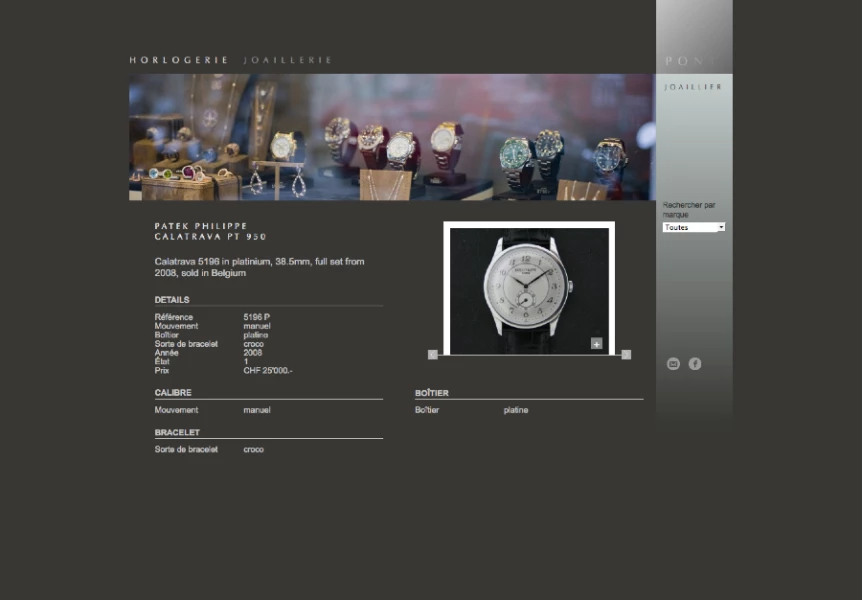Click the BRACELET section heading
Viewport: 862px width, 600px height.
tap(177, 432)
